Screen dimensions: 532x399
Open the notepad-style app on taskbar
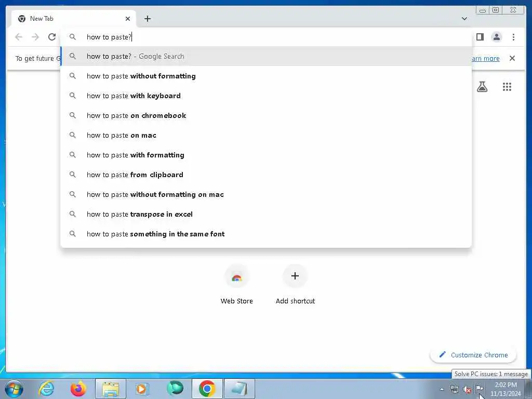(x=239, y=389)
